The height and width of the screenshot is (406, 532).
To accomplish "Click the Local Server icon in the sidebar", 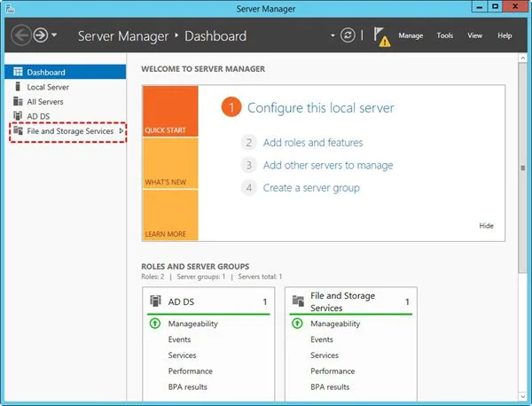I will click(x=18, y=87).
